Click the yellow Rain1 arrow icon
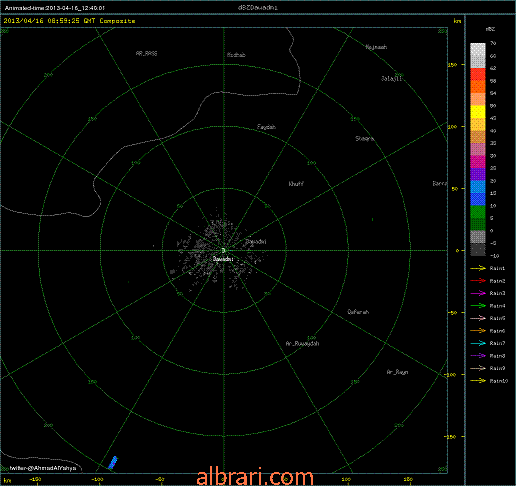 pos(478,268)
